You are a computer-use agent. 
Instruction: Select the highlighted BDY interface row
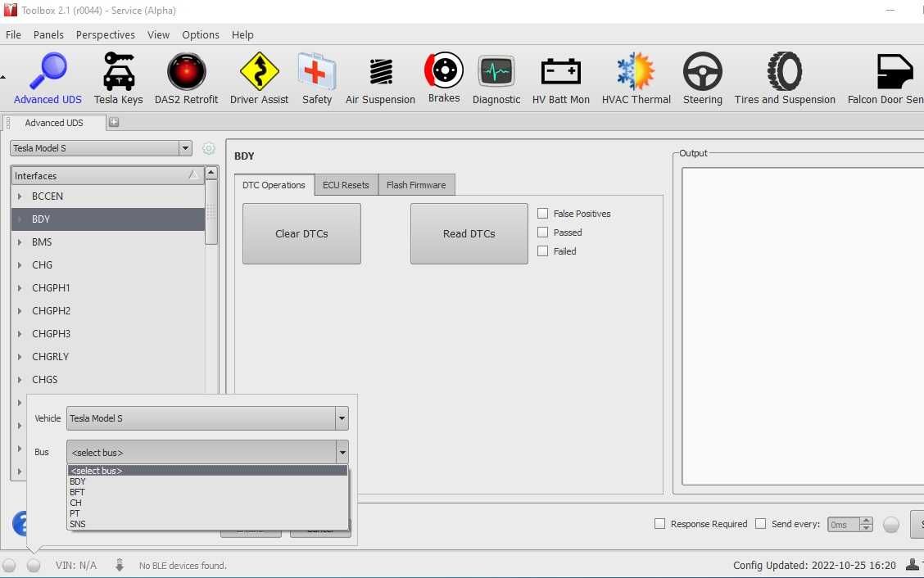[x=108, y=219]
